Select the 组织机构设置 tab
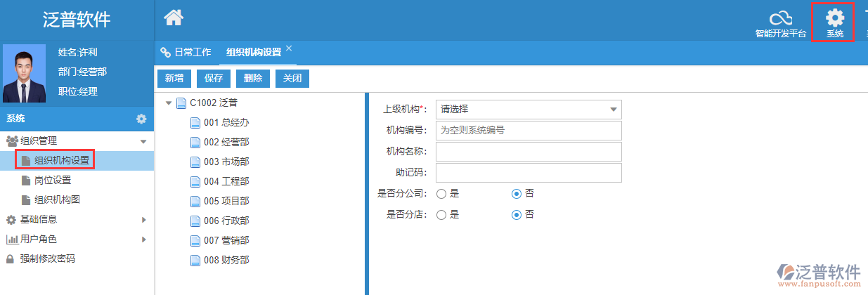This screenshot has width=868, height=295. (x=254, y=52)
